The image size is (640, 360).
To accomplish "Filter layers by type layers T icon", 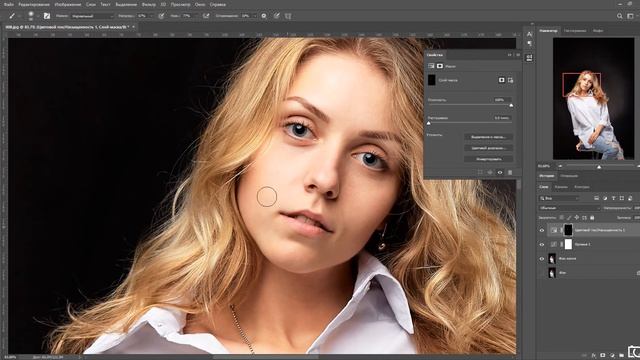I will coord(613,198).
